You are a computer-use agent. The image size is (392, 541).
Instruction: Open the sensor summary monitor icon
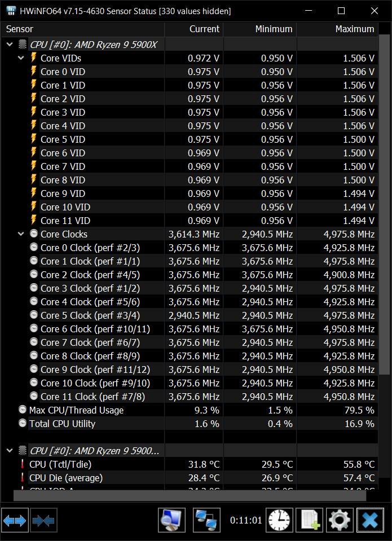pos(171,520)
